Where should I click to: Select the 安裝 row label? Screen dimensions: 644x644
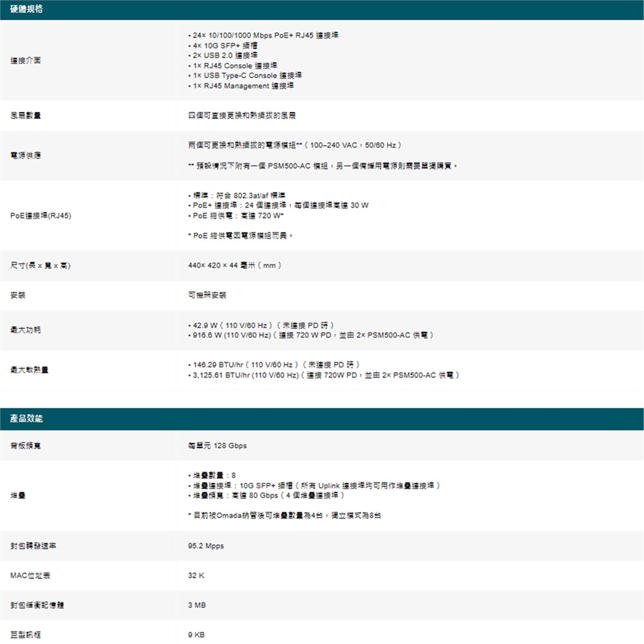click(18, 295)
